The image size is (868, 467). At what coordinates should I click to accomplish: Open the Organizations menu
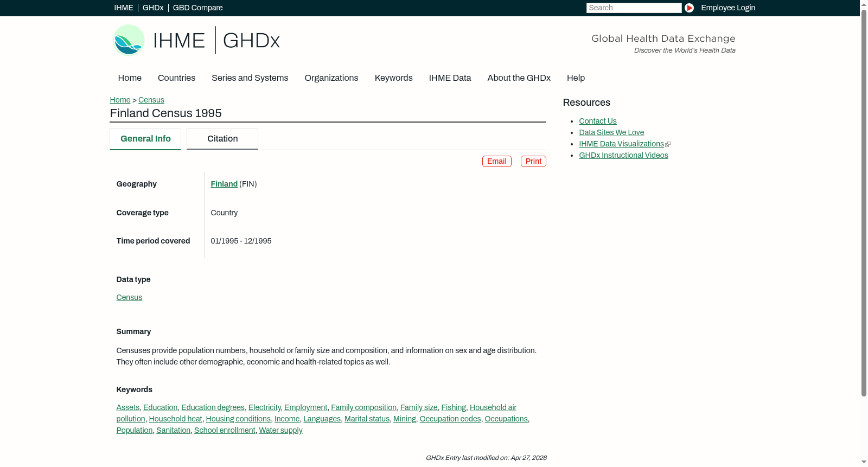(x=331, y=78)
